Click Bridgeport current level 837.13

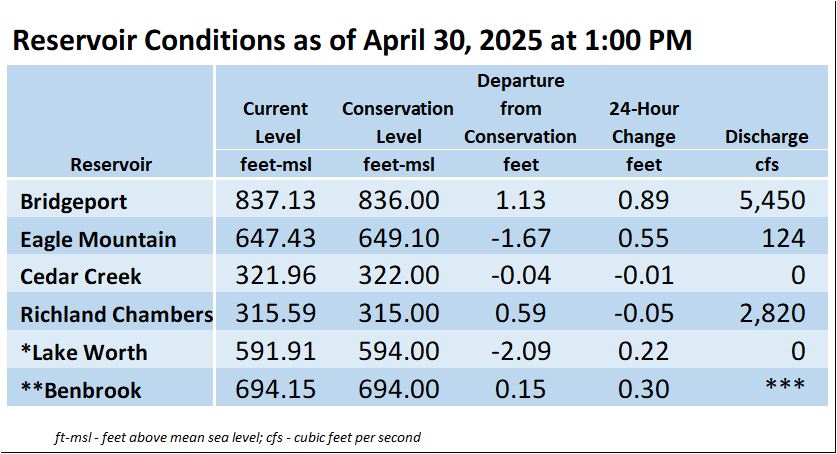click(275, 201)
